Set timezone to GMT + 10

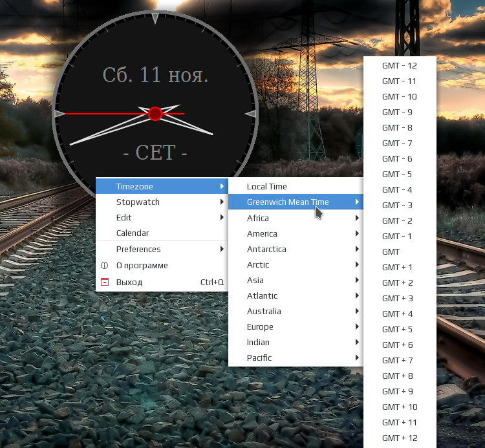click(x=400, y=407)
